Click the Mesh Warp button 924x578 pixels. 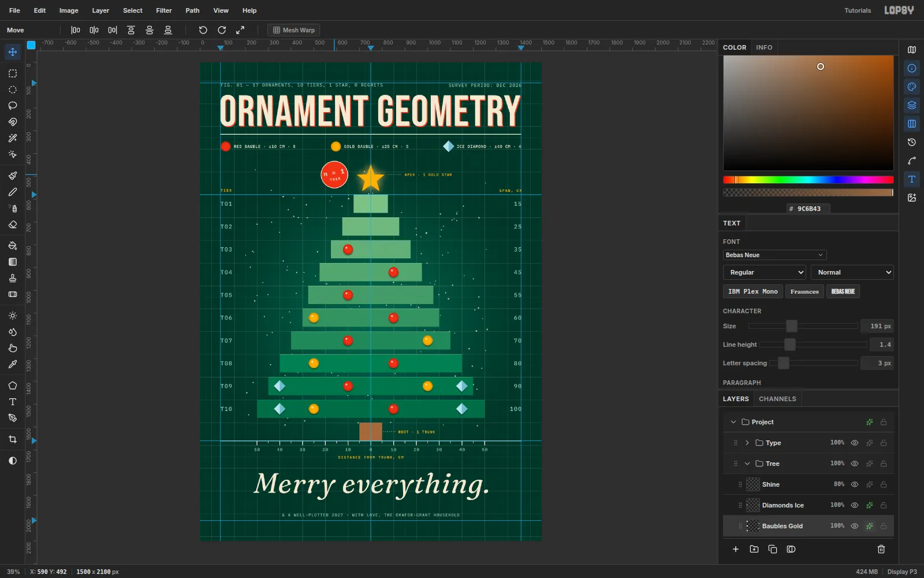[x=294, y=30]
